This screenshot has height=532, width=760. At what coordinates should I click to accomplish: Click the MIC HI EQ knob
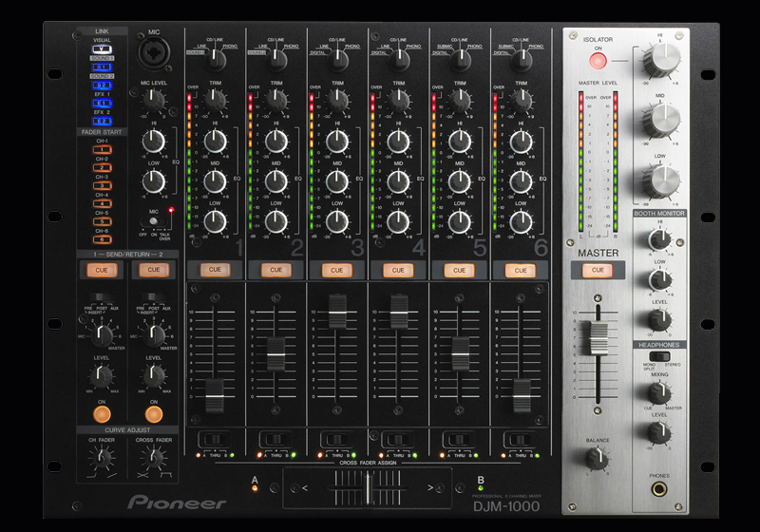click(x=154, y=142)
